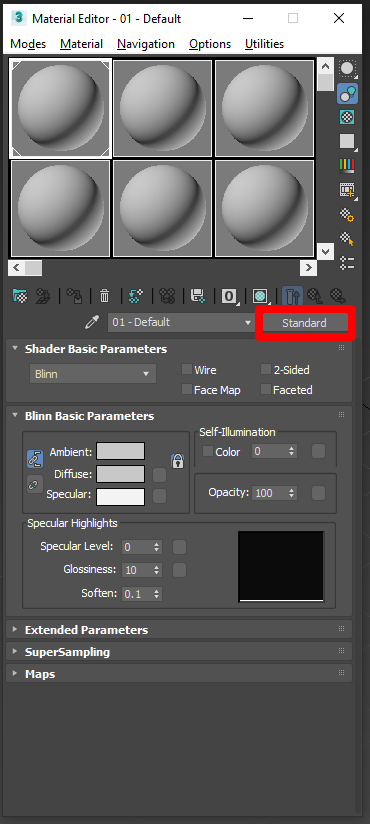Enable the Face Map checkbox

point(187,389)
